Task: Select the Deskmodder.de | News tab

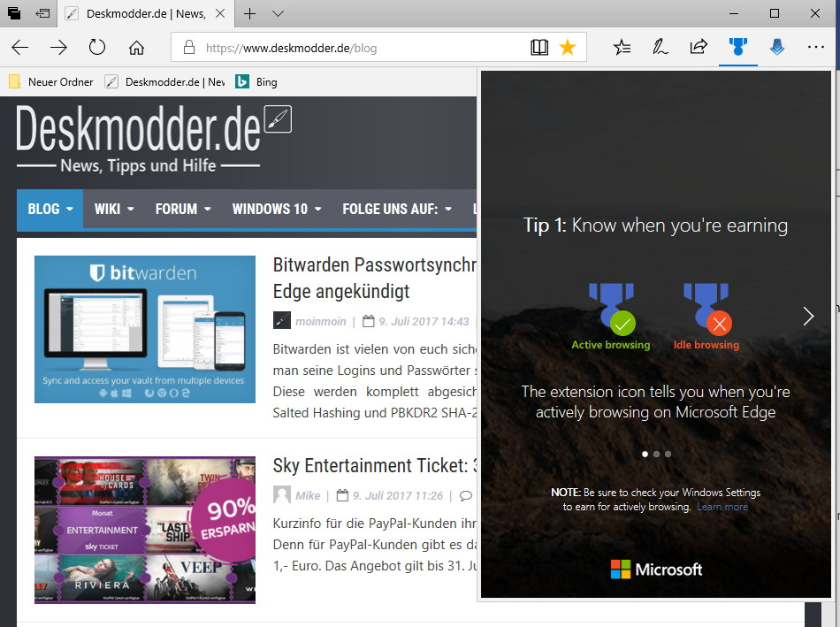Action: tap(145, 14)
